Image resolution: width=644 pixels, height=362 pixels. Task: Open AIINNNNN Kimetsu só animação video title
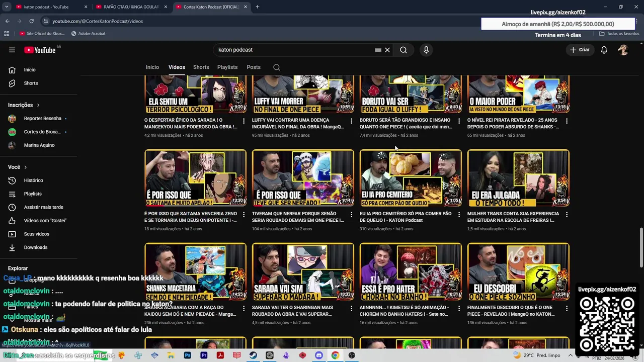click(x=405, y=310)
